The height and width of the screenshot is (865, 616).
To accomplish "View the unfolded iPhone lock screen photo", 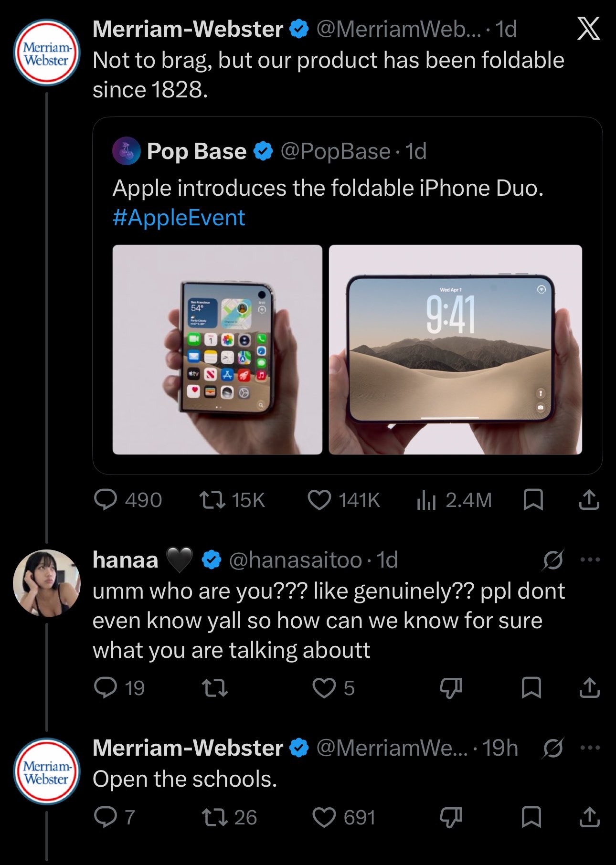I will point(456,349).
